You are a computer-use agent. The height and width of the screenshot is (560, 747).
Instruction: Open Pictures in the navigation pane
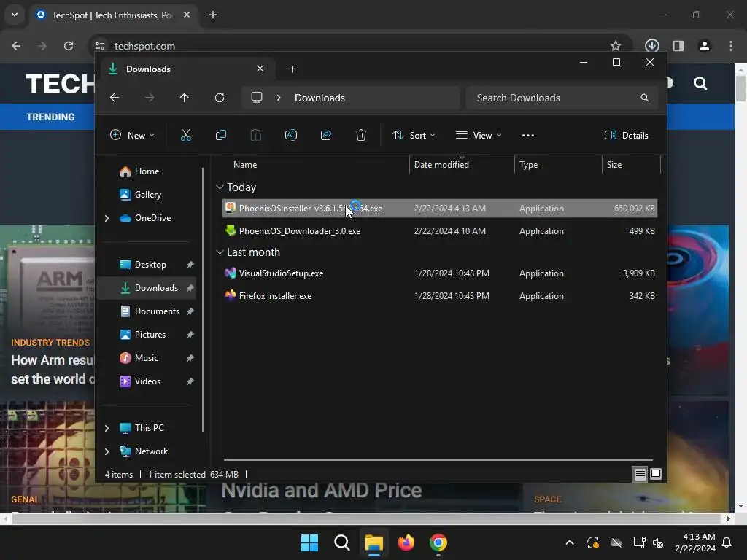(150, 335)
